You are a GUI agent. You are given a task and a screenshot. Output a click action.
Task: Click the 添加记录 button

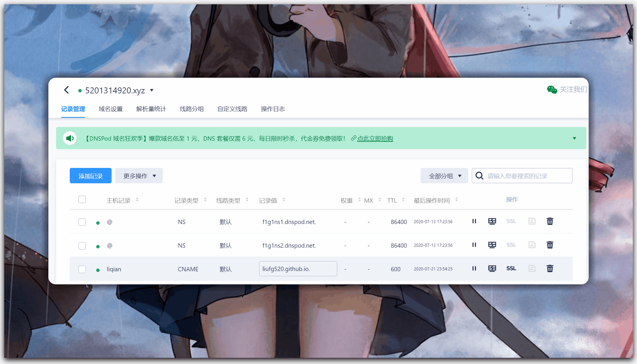coord(91,176)
